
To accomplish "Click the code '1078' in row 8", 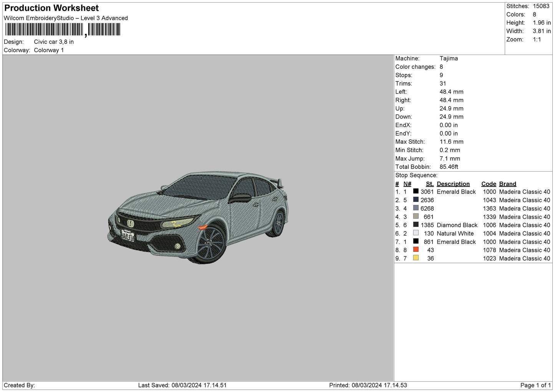I will coord(490,250).
